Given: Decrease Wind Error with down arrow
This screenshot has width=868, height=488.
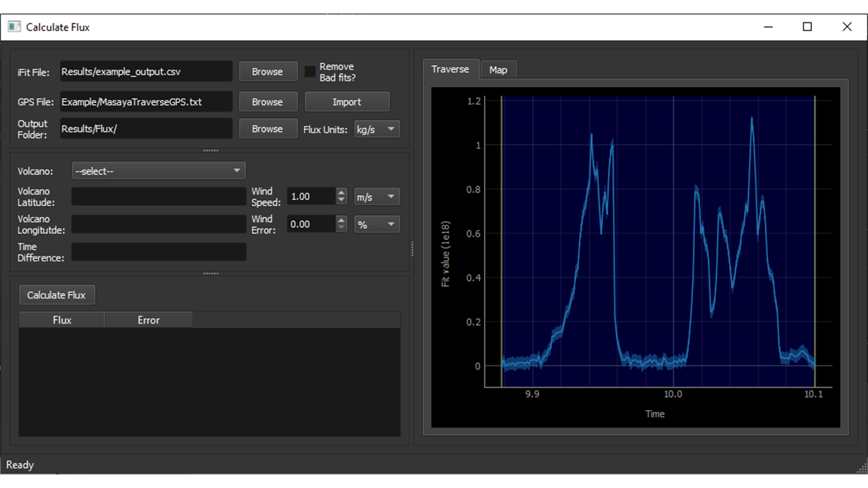Looking at the screenshot, I should [x=342, y=228].
